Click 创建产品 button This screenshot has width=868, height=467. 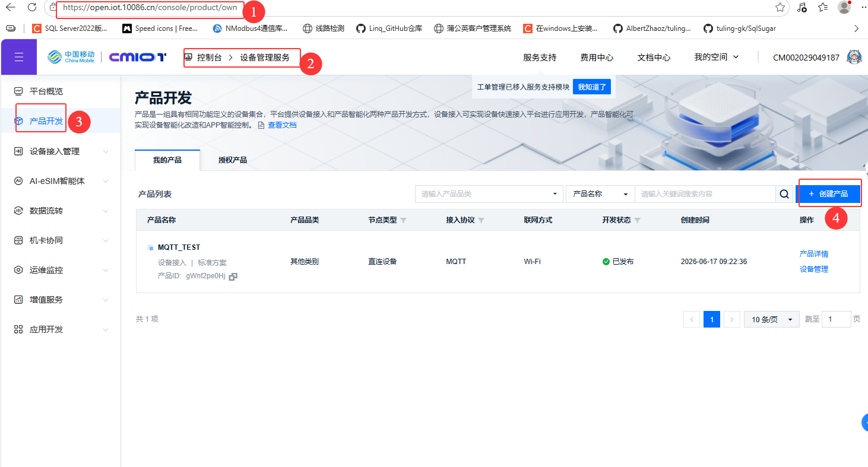828,194
